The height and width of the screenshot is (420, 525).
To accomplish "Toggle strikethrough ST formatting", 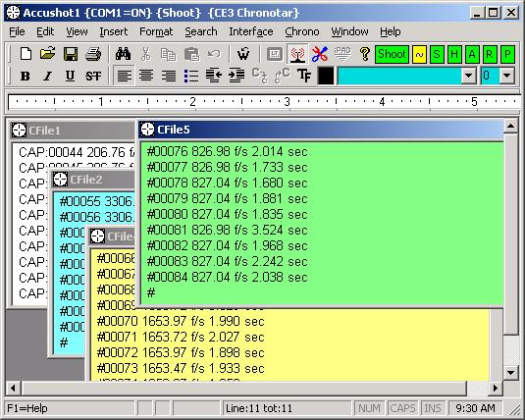I will tap(93, 76).
